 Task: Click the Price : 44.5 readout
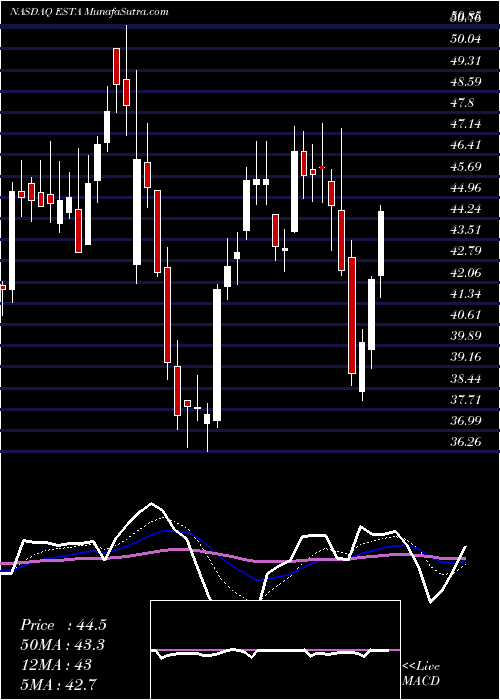(63, 625)
